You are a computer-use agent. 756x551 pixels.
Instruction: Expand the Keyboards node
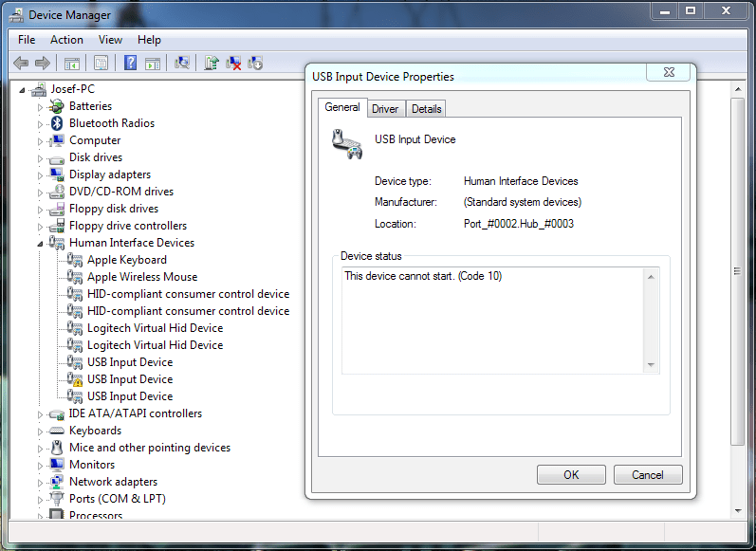(40, 432)
